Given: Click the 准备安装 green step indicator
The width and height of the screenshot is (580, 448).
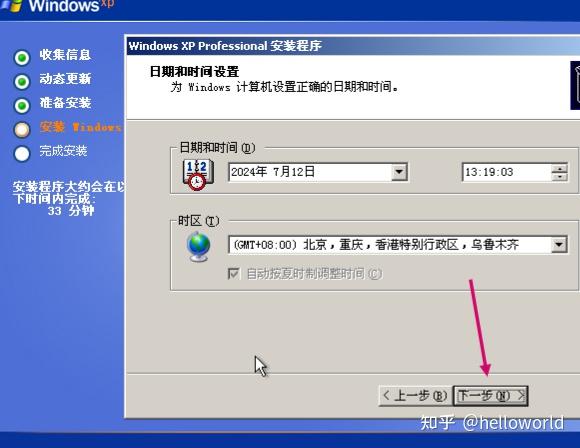Looking at the screenshot, I should click(22, 106).
